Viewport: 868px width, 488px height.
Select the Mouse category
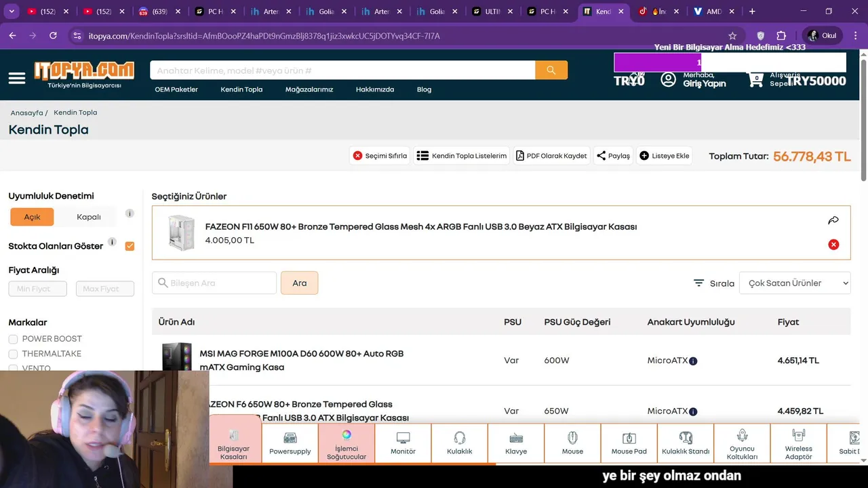pyautogui.click(x=572, y=444)
